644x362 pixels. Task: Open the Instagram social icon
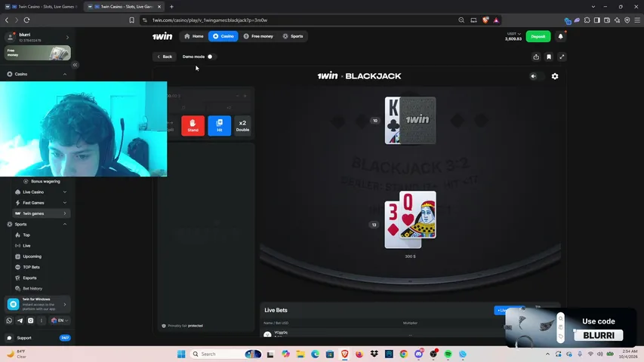point(30,321)
